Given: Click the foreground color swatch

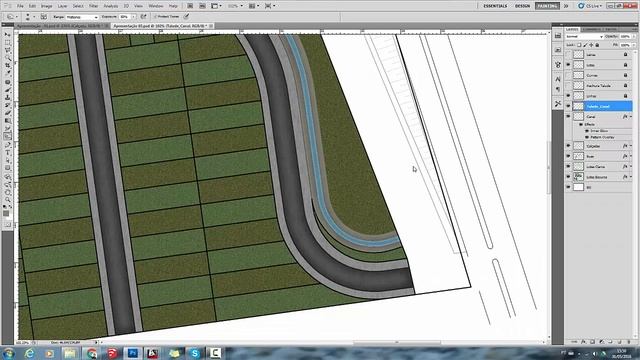Looking at the screenshot, I should pyautogui.click(x=6, y=213).
